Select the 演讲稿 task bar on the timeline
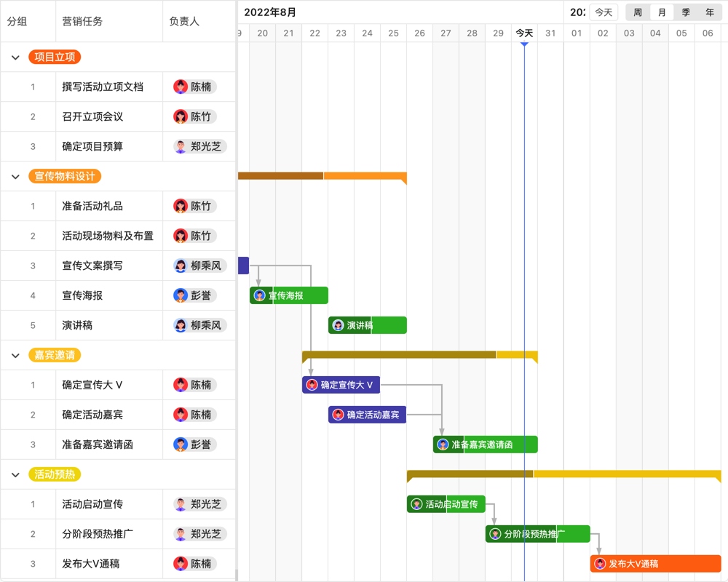Image resolution: width=728 pixels, height=582 pixels. pos(379,325)
